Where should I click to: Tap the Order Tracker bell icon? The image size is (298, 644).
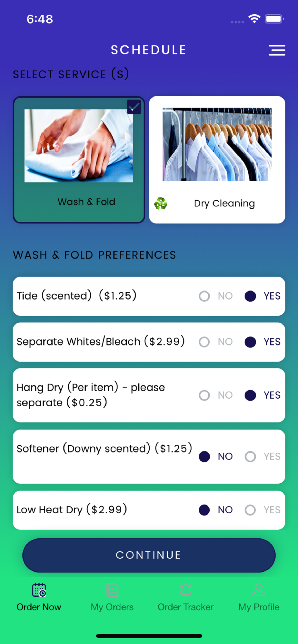pos(185,590)
